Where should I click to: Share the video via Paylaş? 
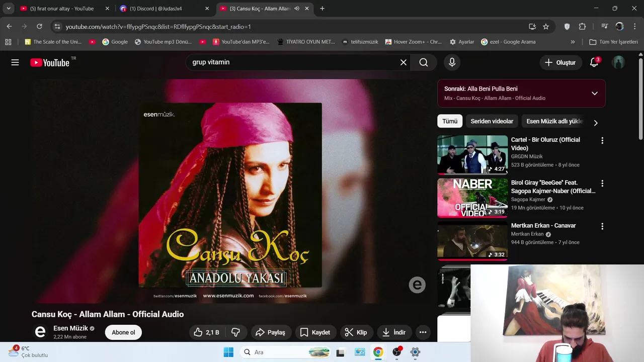[x=271, y=332]
